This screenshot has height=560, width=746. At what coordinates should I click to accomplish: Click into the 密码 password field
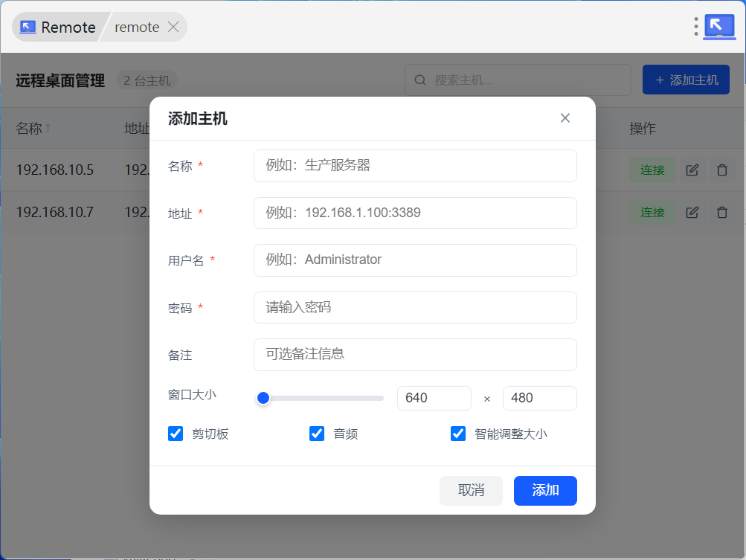pos(415,307)
